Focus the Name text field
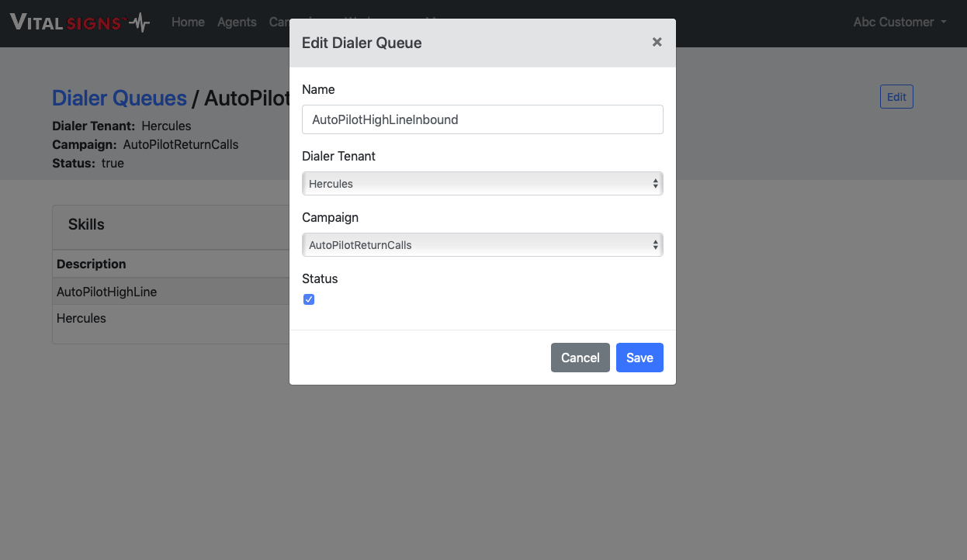 click(x=482, y=119)
